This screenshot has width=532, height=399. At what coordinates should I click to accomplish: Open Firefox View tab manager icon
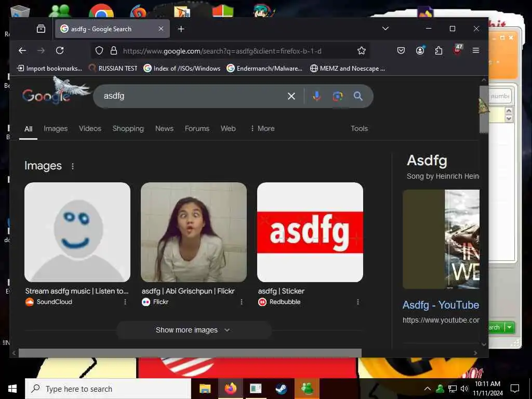pos(41,29)
